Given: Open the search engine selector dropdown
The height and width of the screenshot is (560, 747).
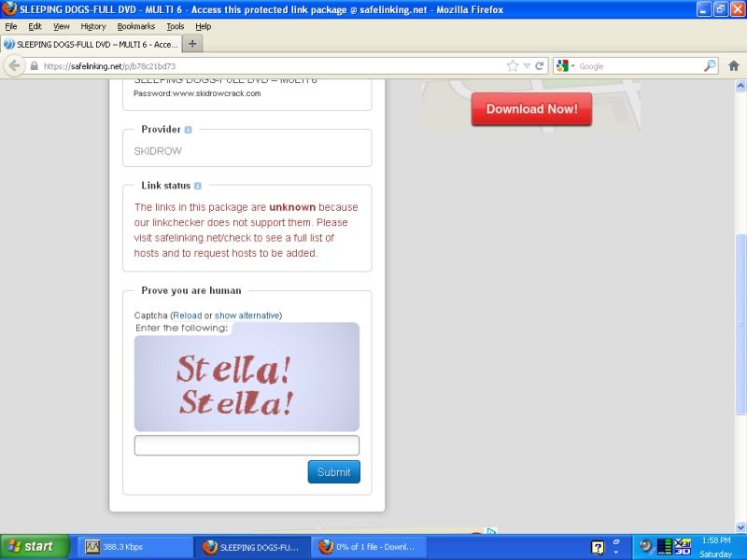Looking at the screenshot, I should tap(567, 66).
